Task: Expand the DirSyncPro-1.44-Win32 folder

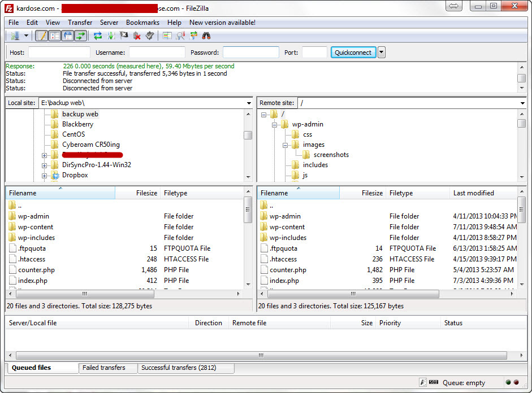Action: 44,165
